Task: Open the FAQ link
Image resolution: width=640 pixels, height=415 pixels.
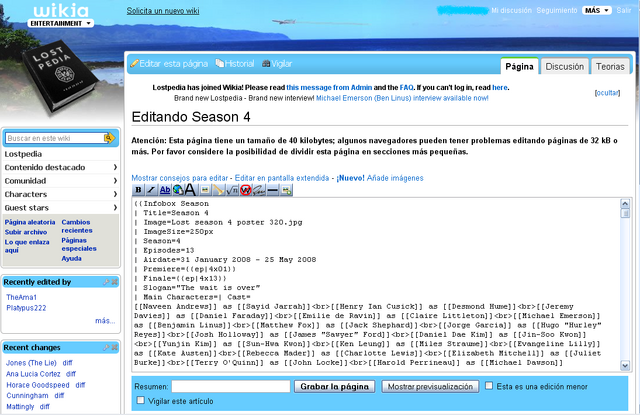Action: (406, 87)
